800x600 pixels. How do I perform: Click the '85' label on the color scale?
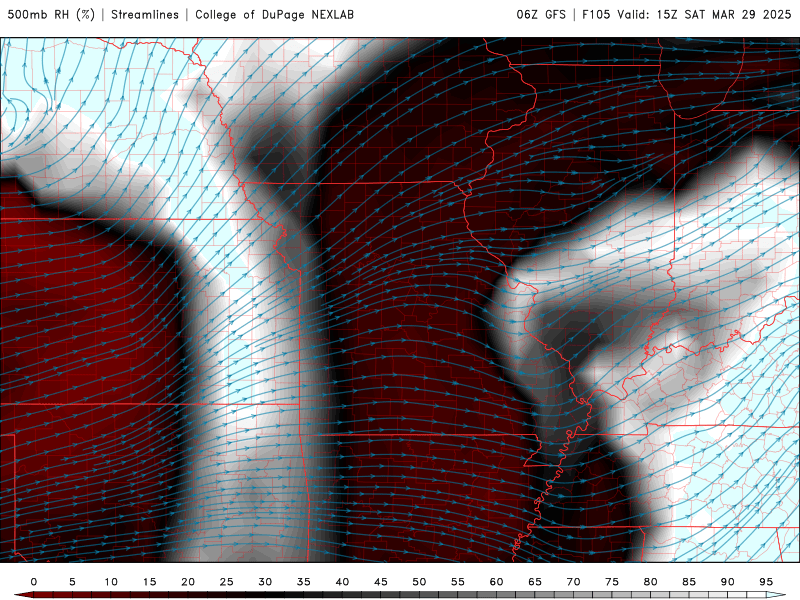689,582
